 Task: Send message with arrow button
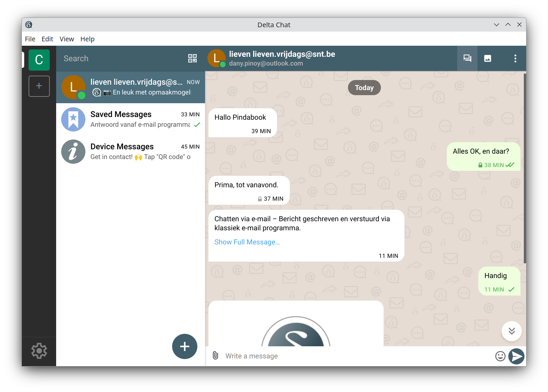click(x=516, y=356)
